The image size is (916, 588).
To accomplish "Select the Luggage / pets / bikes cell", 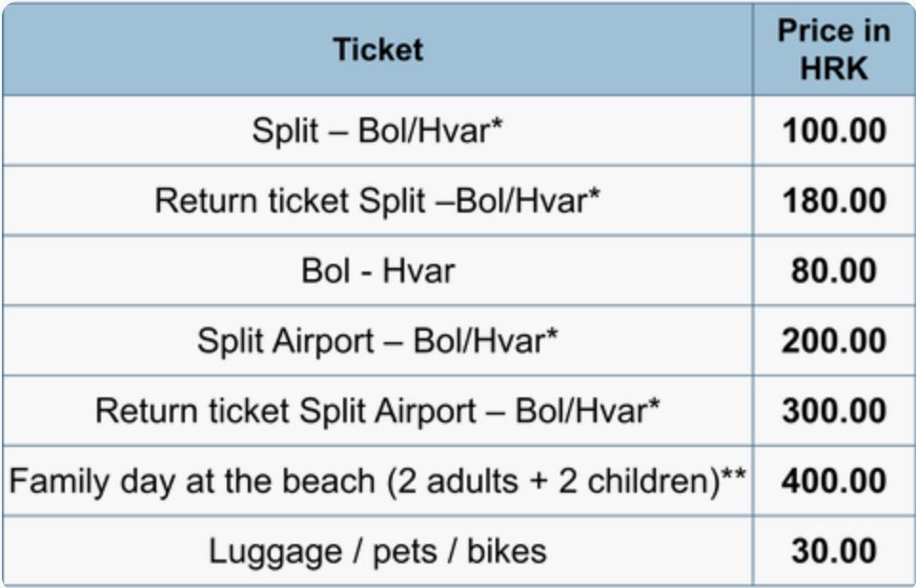I will click(x=377, y=551).
